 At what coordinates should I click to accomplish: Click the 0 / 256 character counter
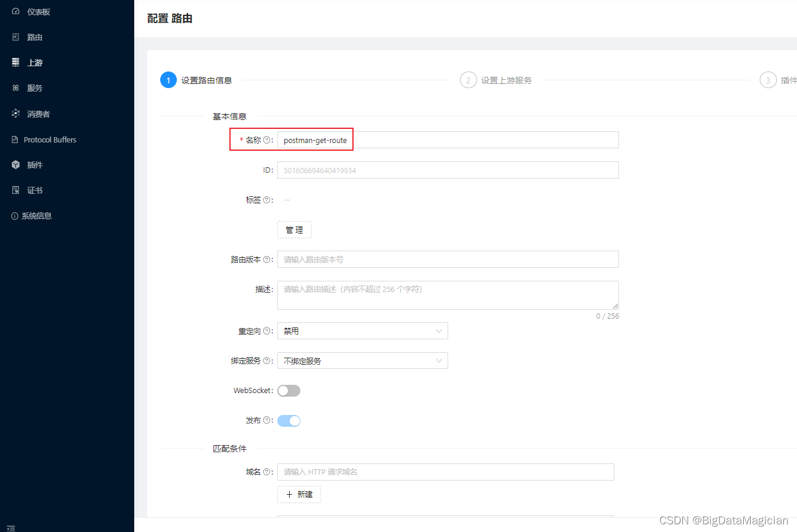pyautogui.click(x=607, y=316)
